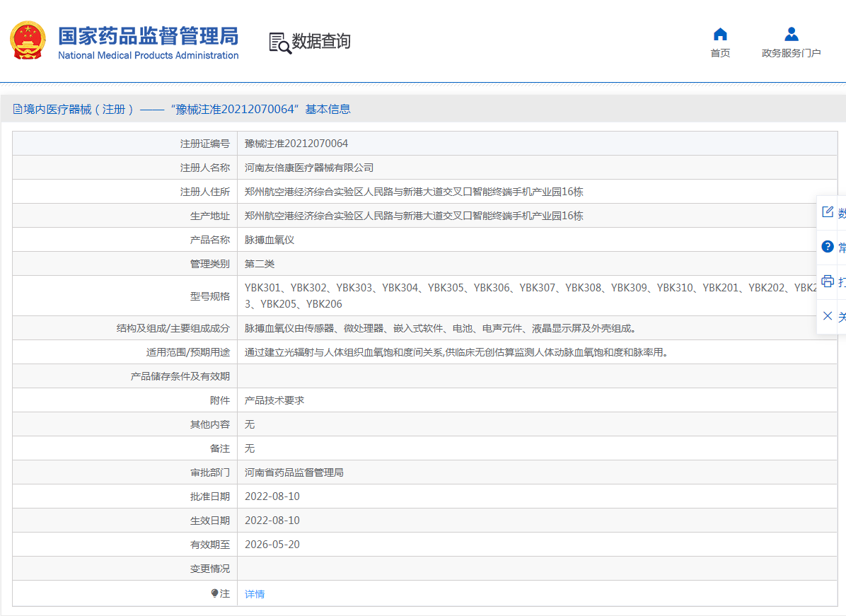Click the registrant name 河南友倍康医疗器械有限公司
Screen dimensions: 846x616
(309, 168)
